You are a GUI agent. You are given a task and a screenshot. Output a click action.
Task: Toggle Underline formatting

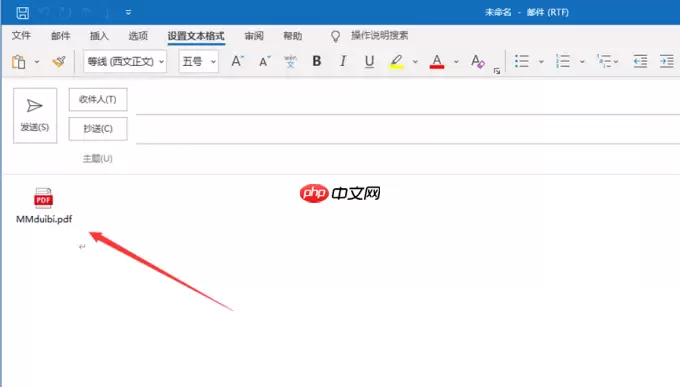point(369,62)
